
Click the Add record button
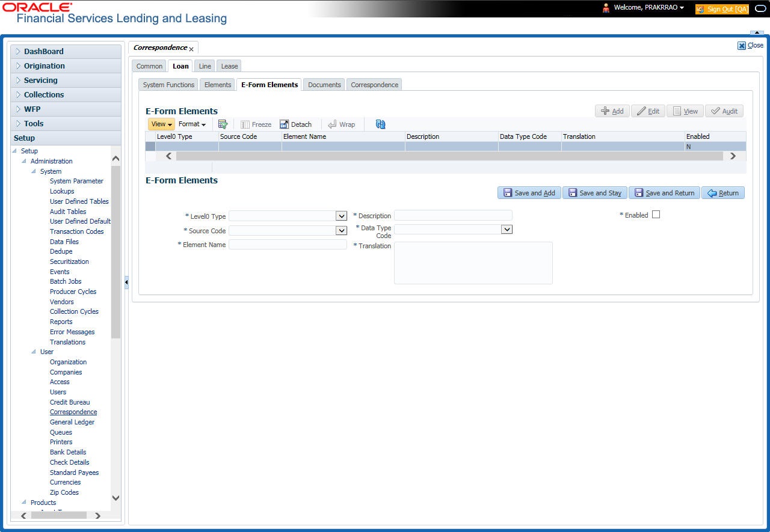tap(612, 111)
